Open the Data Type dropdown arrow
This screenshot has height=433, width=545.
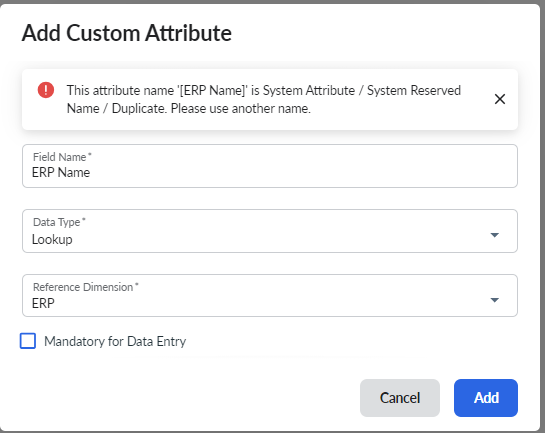pyautogui.click(x=494, y=235)
